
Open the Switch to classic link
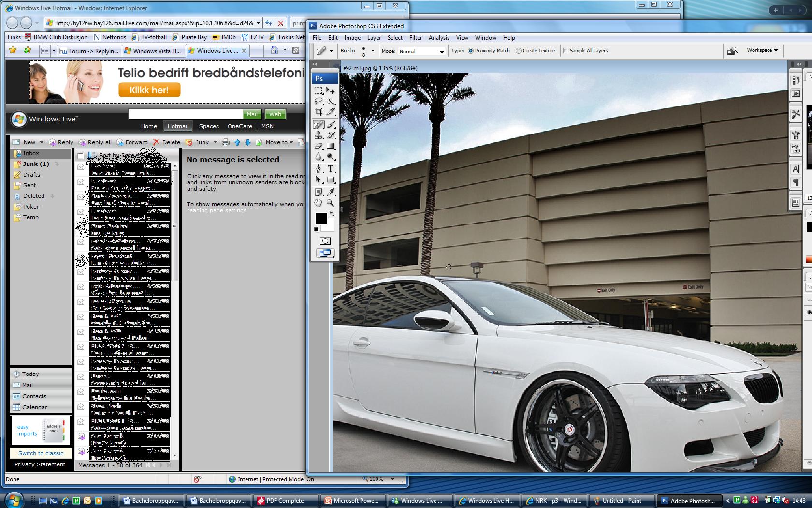tap(41, 453)
